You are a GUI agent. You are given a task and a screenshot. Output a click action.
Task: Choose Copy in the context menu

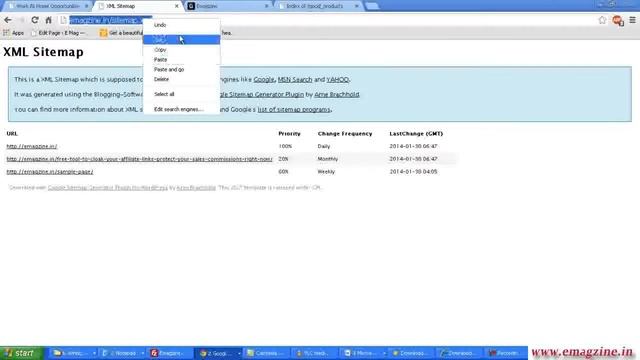181,50
